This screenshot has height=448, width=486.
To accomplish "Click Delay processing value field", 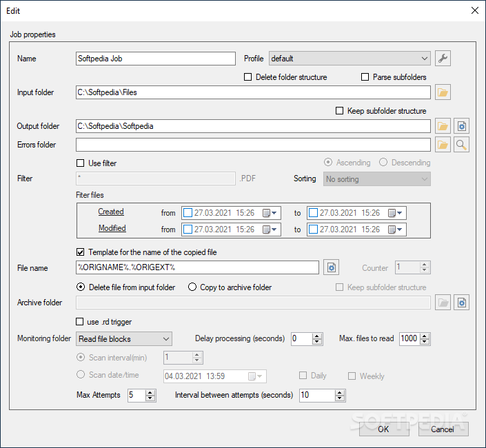I will (x=301, y=338).
